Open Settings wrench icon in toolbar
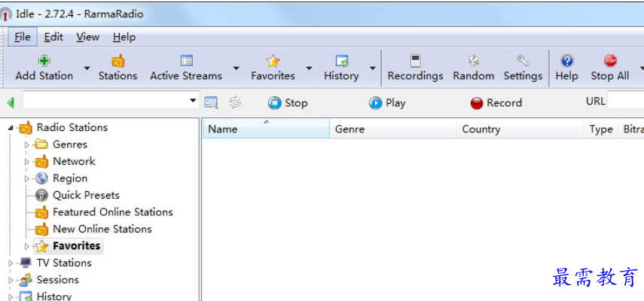The width and height of the screenshot is (644, 301). (523, 61)
